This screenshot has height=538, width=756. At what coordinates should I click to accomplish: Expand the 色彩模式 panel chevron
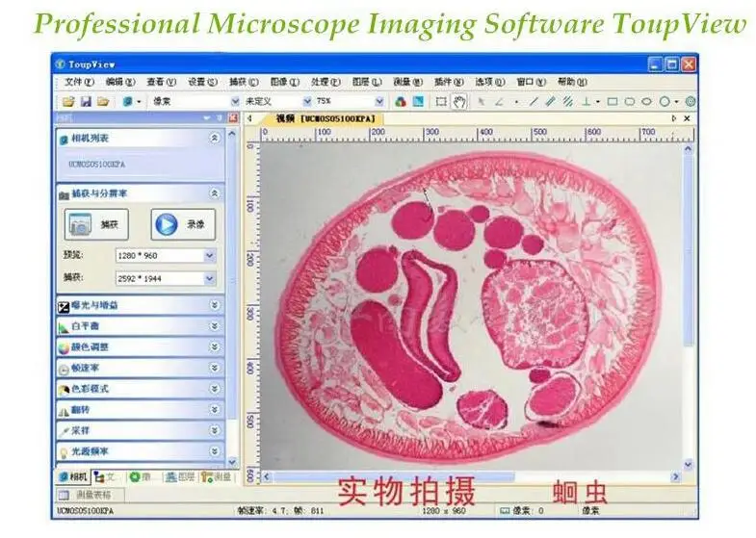coord(215,389)
